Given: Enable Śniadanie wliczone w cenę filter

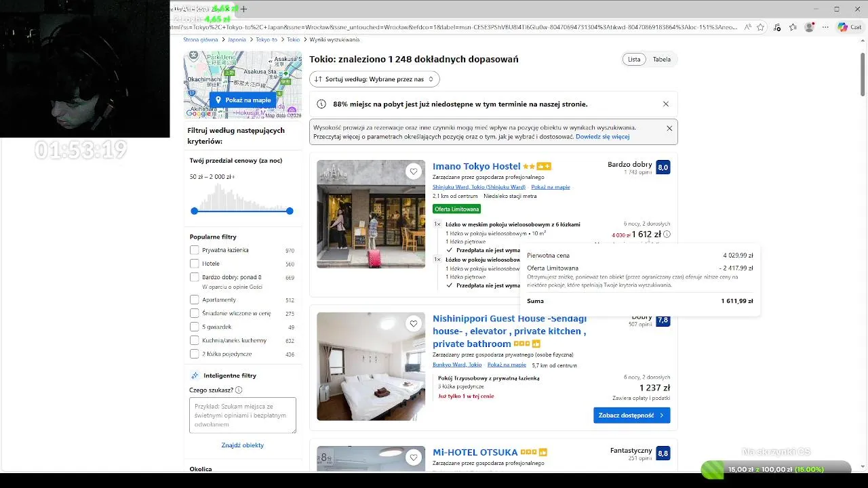Looking at the screenshot, I should [195, 313].
